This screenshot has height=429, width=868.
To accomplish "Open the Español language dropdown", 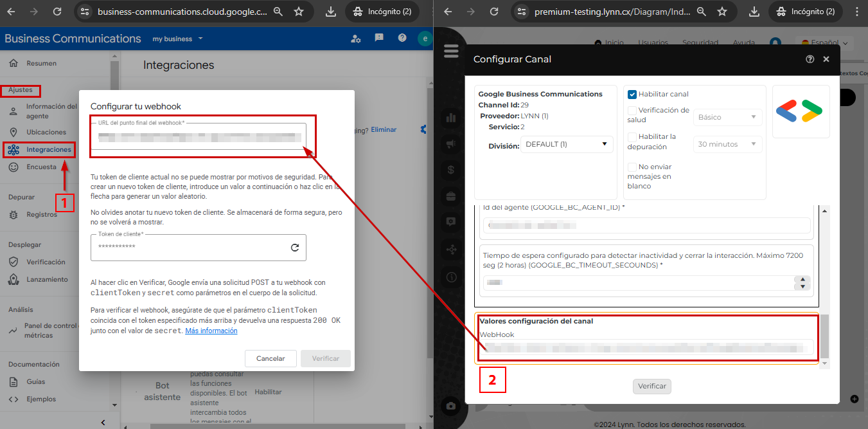I will [825, 43].
